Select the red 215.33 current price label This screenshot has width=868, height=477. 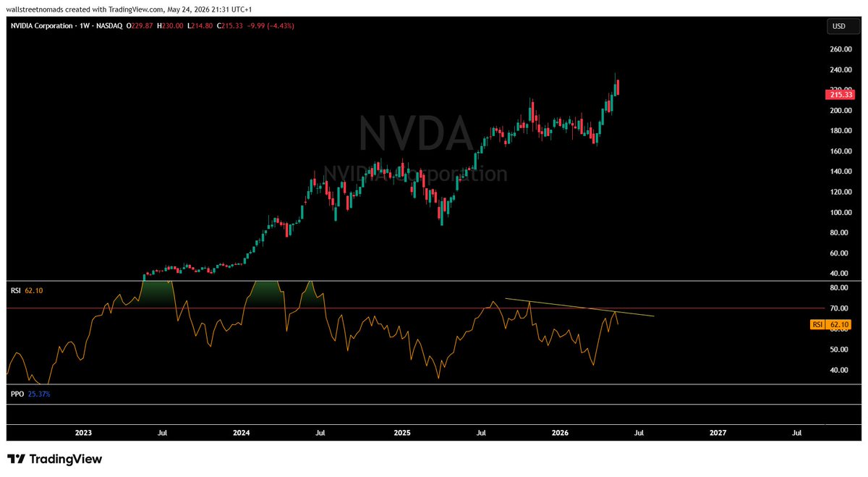(x=839, y=95)
